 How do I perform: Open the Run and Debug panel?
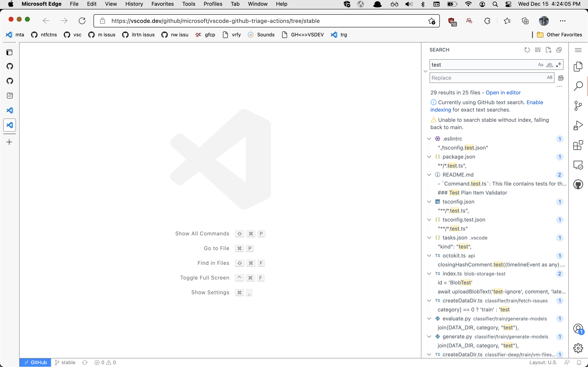[x=578, y=125]
